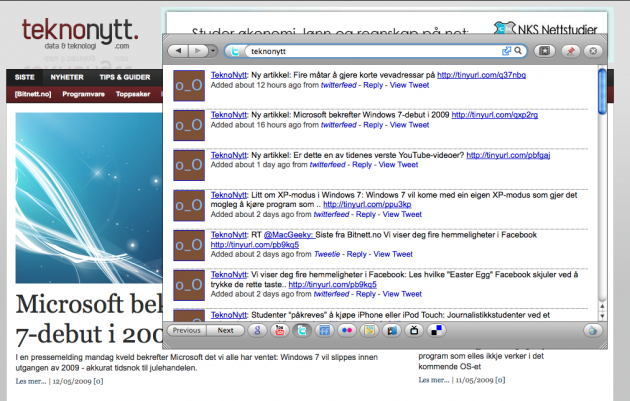Click the NKS Nettstudier banner ad
Viewport: 630px width, 401px height.
coord(387,23)
